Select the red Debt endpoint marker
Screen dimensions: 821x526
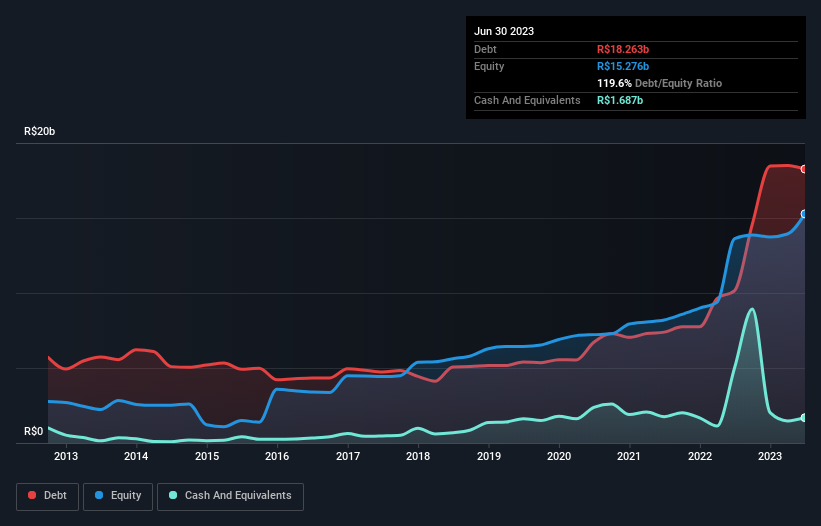[x=804, y=169]
